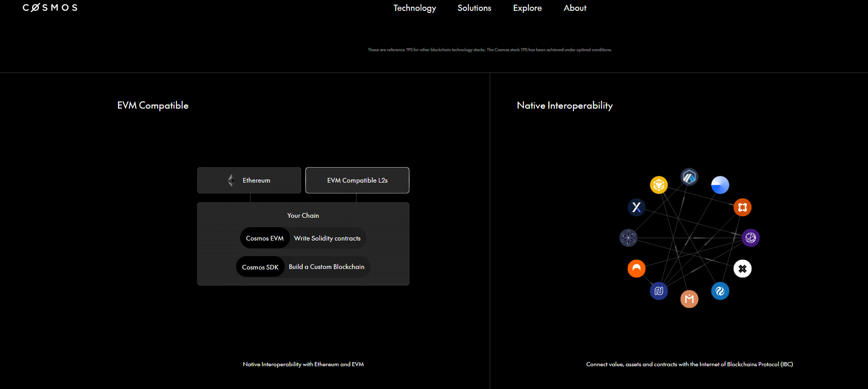This screenshot has width=868, height=389.
Task: Click the dYdX 'X' chain icon
Action: tap(636, 207)
